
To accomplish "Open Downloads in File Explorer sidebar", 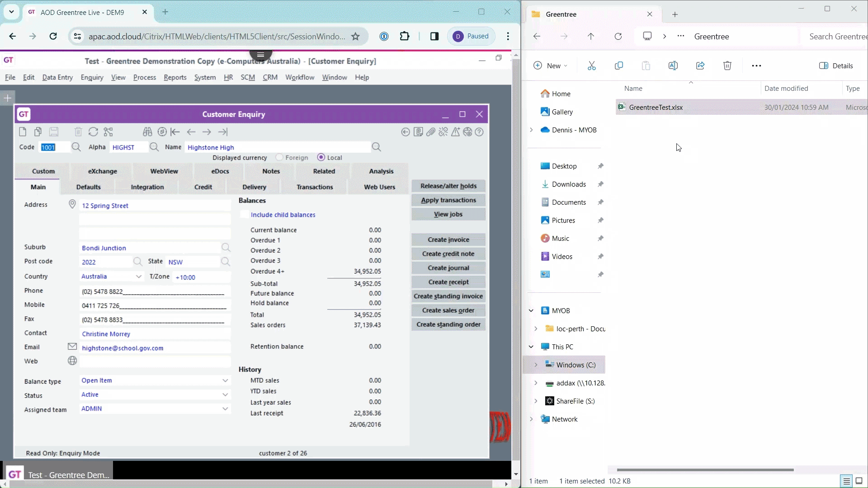I will coord(569,184).
